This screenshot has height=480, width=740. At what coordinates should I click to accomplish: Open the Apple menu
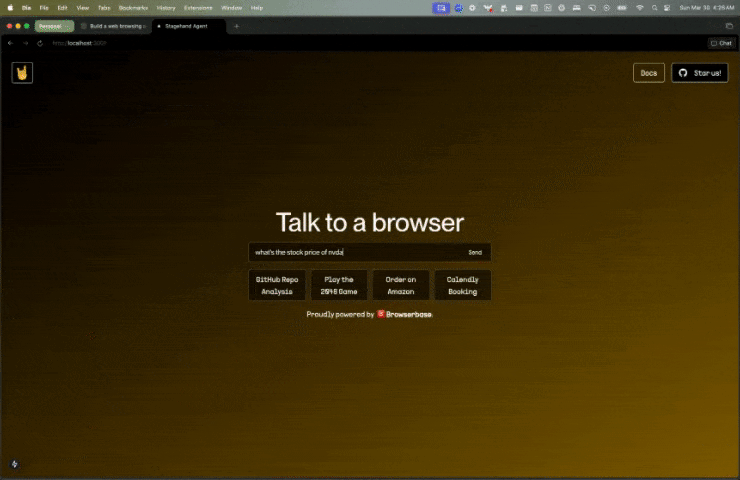(x=10, y=8)
